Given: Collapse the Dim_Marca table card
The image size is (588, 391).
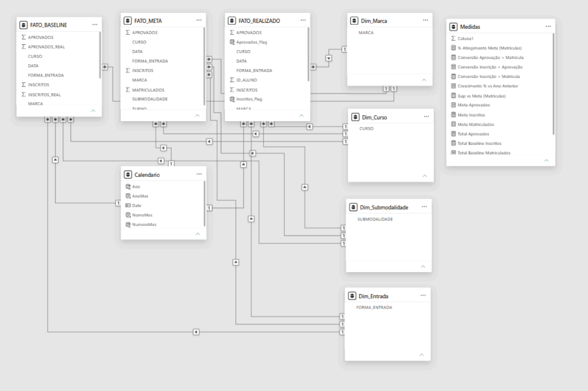Looking at the screenshot, I should (424, 80).
